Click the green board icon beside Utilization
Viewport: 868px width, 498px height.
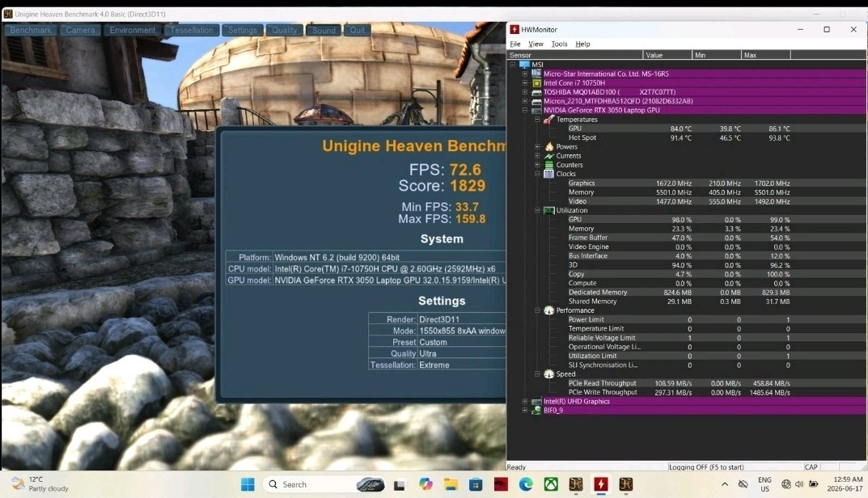click(548, 210)
